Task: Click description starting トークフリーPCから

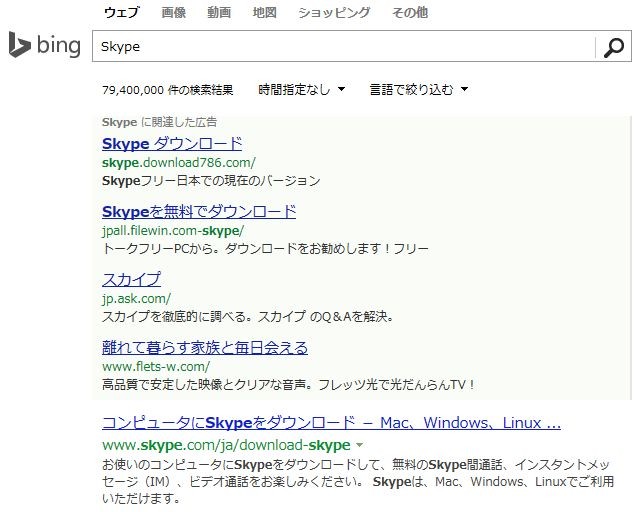Action: [266, 248]
